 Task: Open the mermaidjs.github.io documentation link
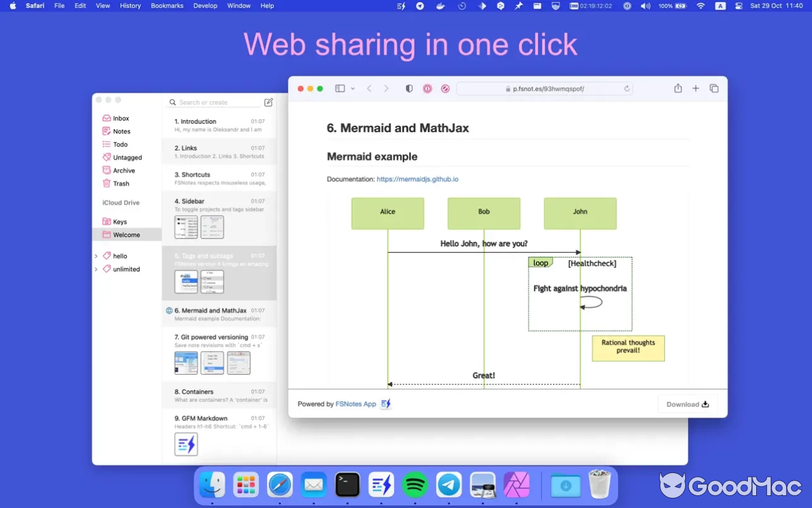417,179
